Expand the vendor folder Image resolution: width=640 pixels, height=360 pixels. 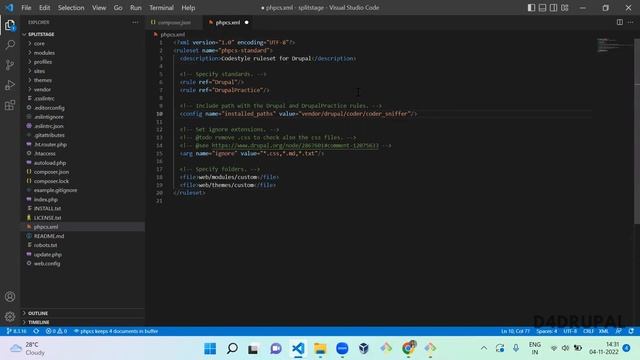click(82, 89)
